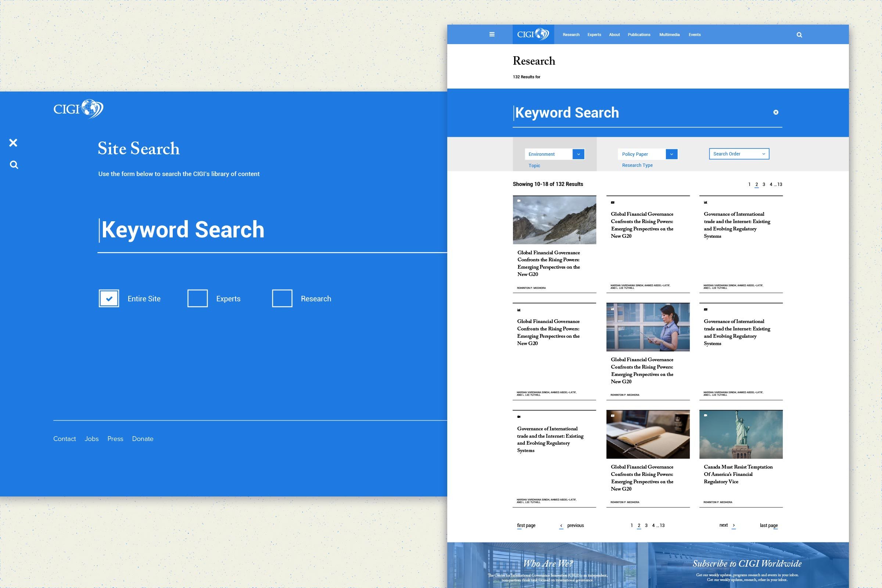Open the Statue of Liberty thumbnail
Viewport: 882px width, 588px height.
(x=741, y=434)
